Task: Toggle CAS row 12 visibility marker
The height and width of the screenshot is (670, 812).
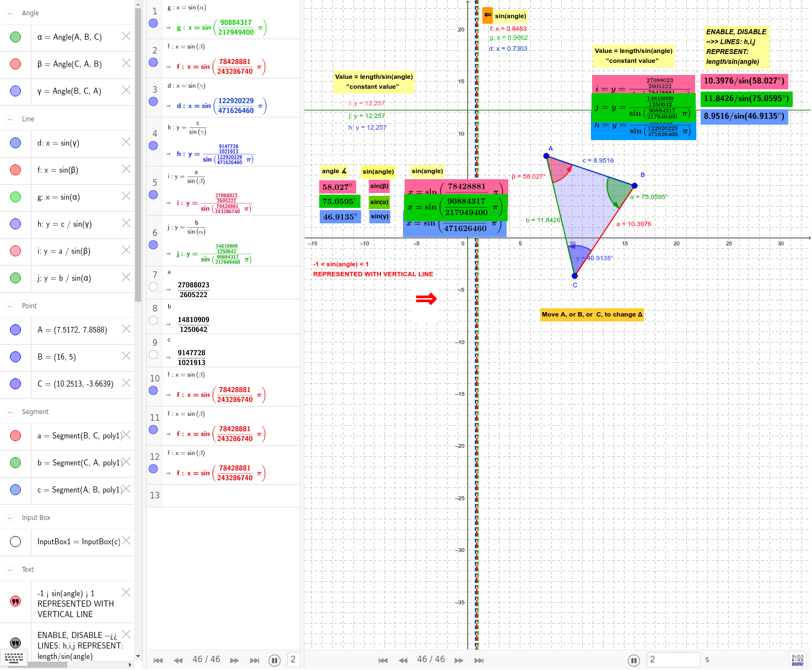Action: tap(153, 469)
